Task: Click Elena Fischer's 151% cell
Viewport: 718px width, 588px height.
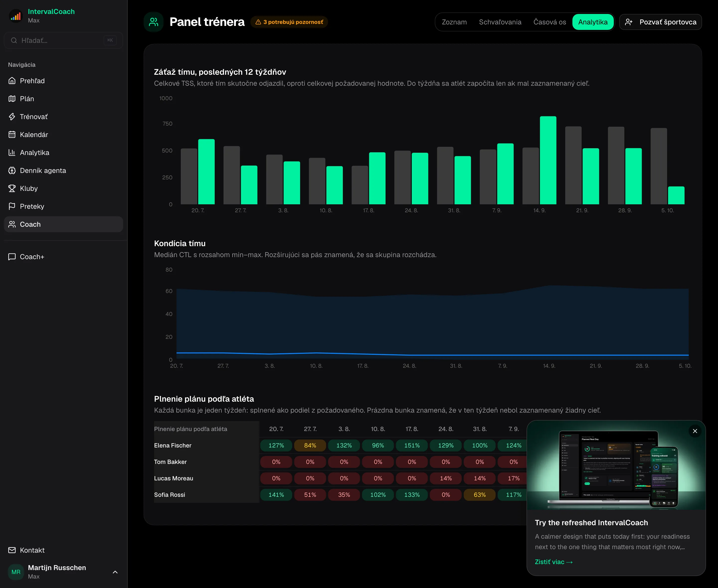Action: (412, 445)
